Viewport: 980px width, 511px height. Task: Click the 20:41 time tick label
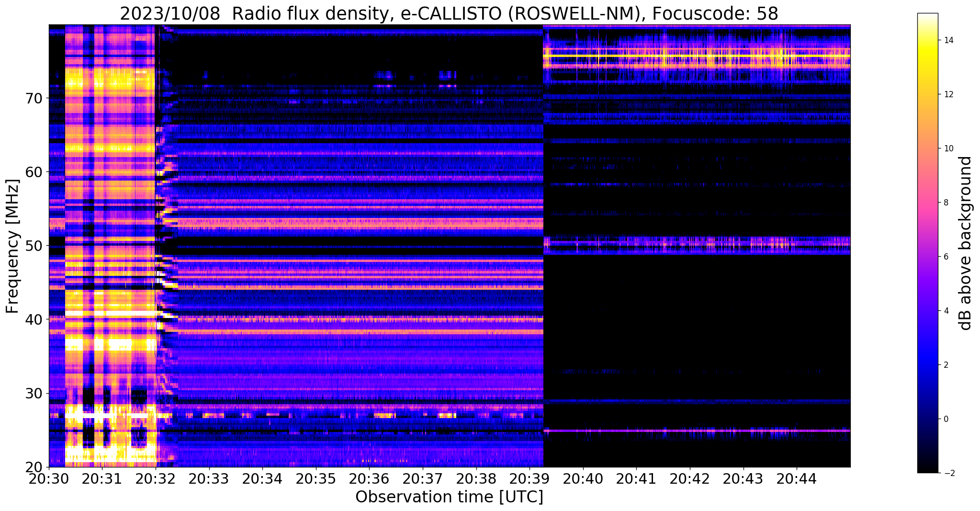click(636, 478)
